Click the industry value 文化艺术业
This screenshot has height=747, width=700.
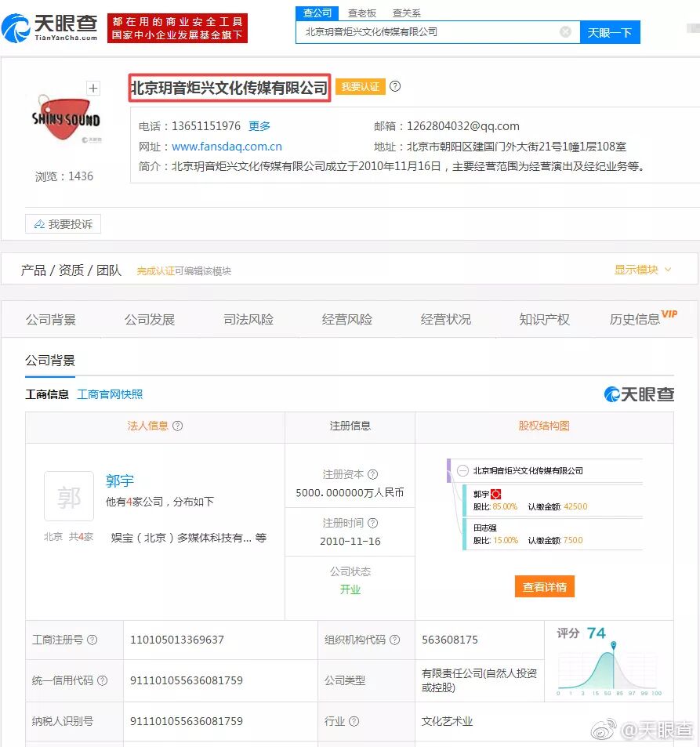447,721
